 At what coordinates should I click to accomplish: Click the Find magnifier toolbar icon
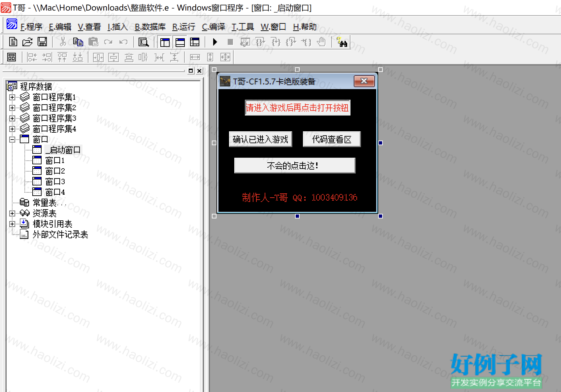click(144, 42)
